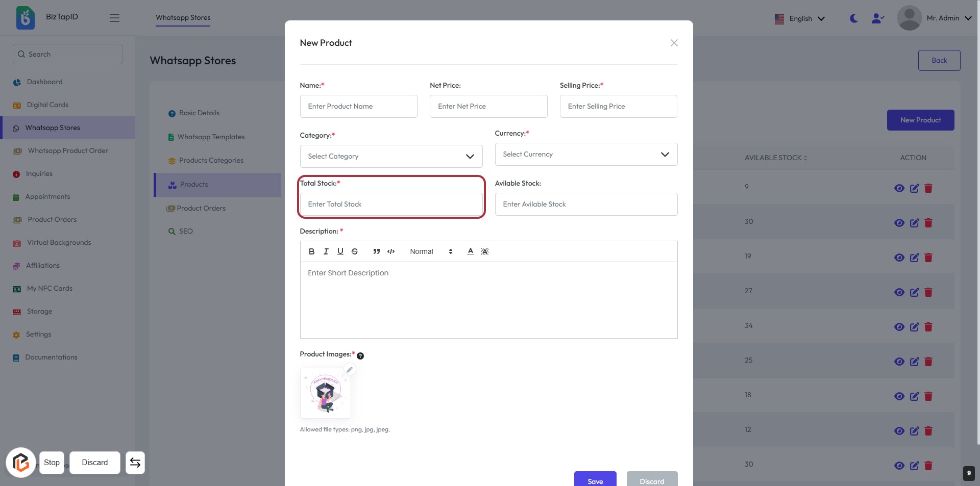Click the Product Images help question icon
The width and height of the screenshot is (980, 486).
coord(360,356)
